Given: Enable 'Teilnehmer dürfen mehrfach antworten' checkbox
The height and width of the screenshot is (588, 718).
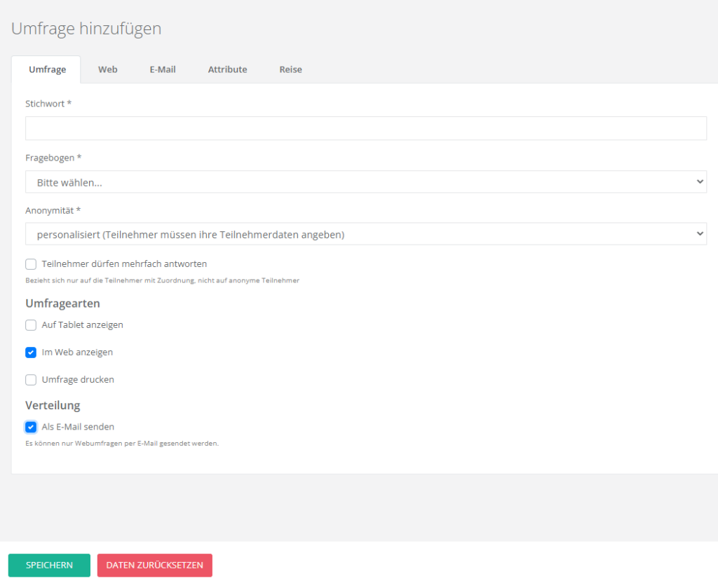Looking at the screenshot, I should (x=31, y=264).
